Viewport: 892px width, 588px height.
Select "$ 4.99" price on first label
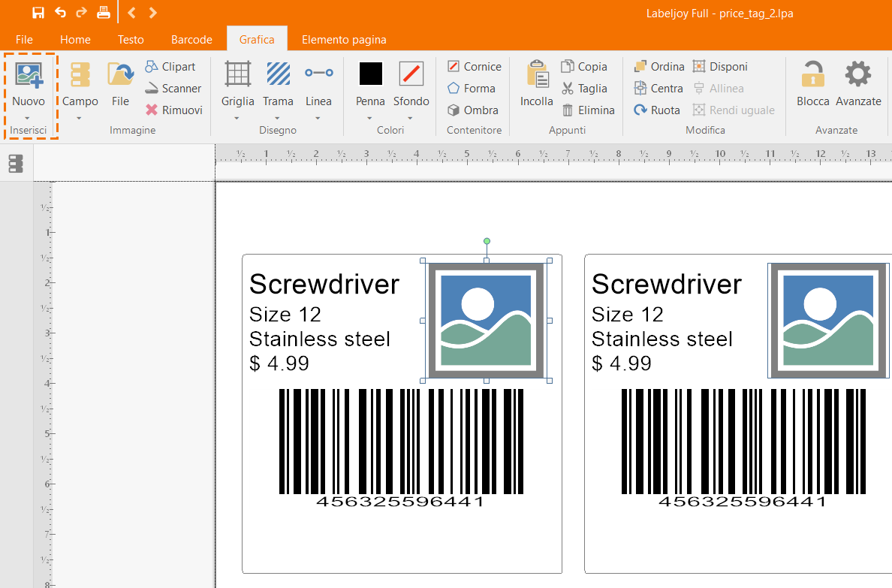pos(279,363)
